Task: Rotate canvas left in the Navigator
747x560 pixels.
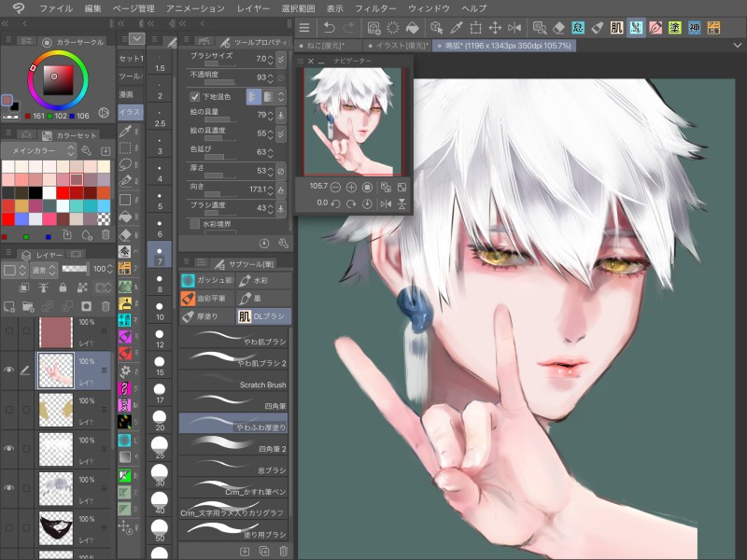Action: [x=335, y=203]
